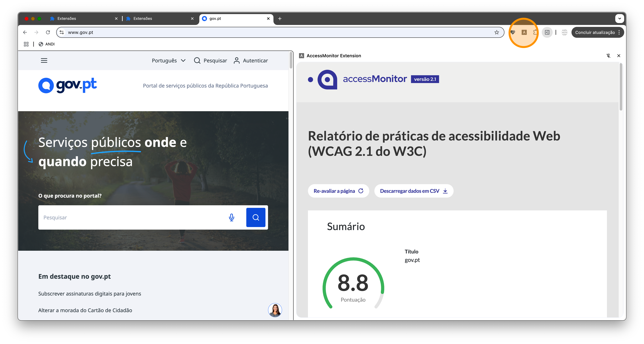Click Descarregar dados em CSV

(x=414, y=191)
